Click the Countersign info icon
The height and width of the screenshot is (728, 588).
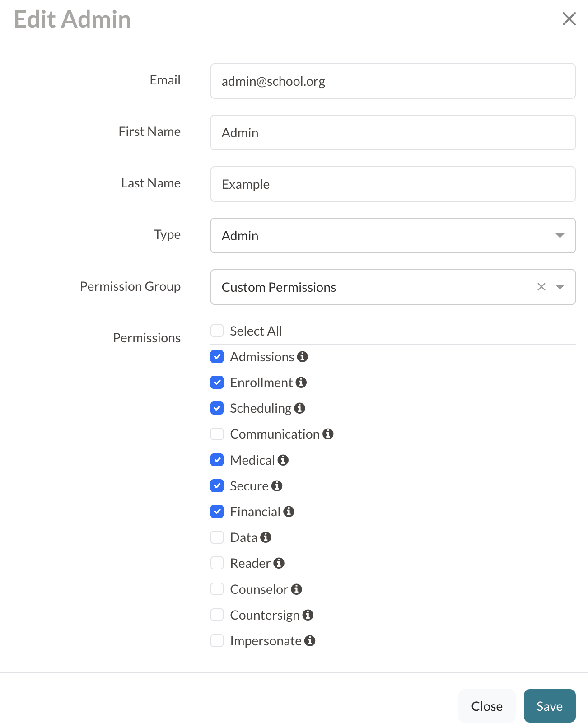308,615
